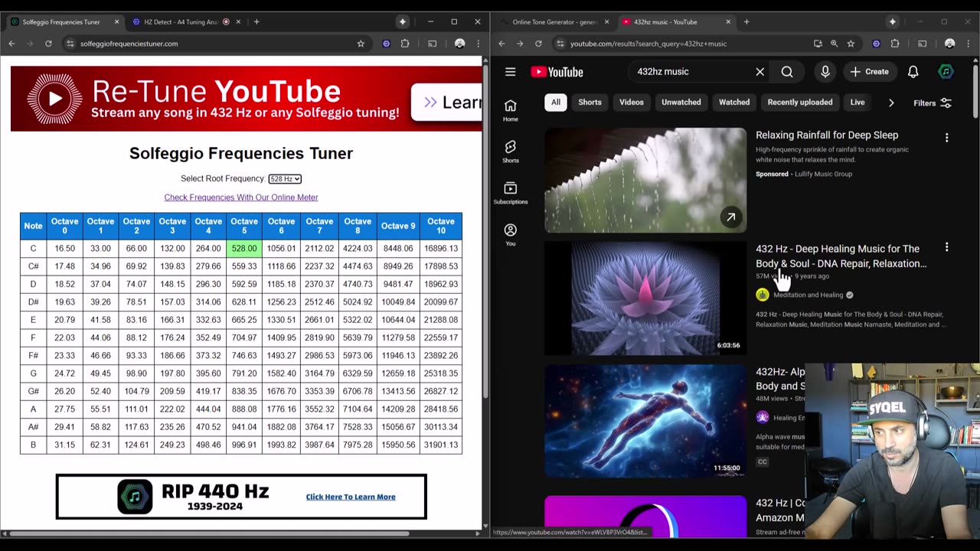Open options for Relaxing Rainfall result
980x551 pixels.
[946, 138]
